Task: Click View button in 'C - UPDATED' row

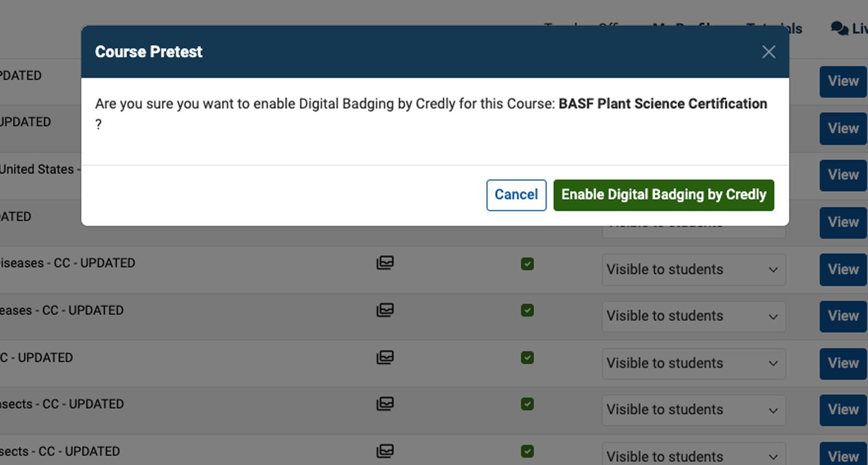Action: click(x=843, y=364)
